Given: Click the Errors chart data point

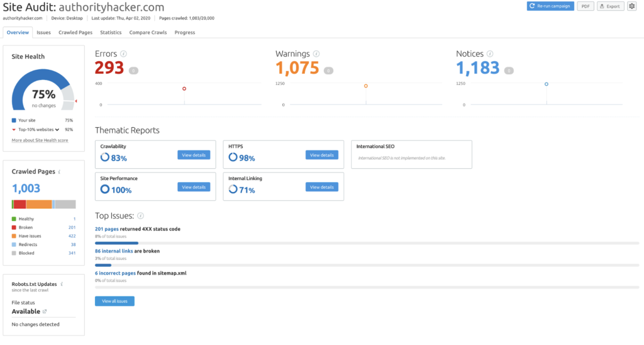Looking at the screenshot, I should (x=184, y=88).
